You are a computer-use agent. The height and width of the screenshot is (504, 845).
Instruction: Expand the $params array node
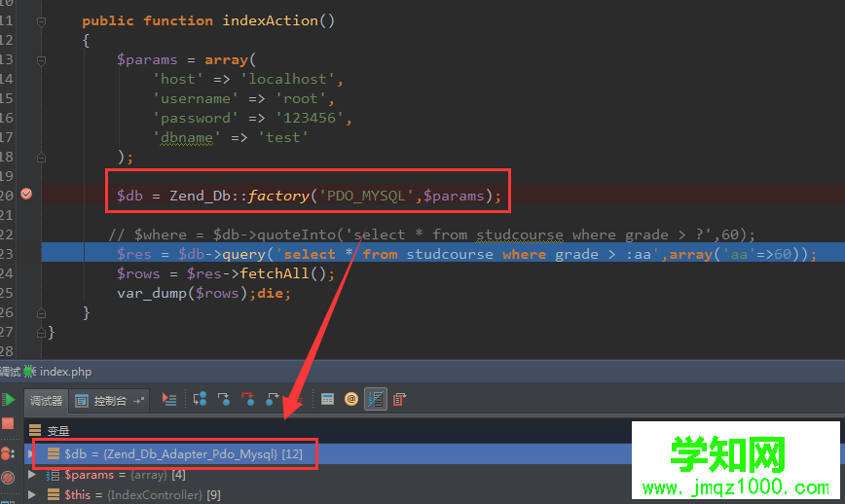click(32, 475)
